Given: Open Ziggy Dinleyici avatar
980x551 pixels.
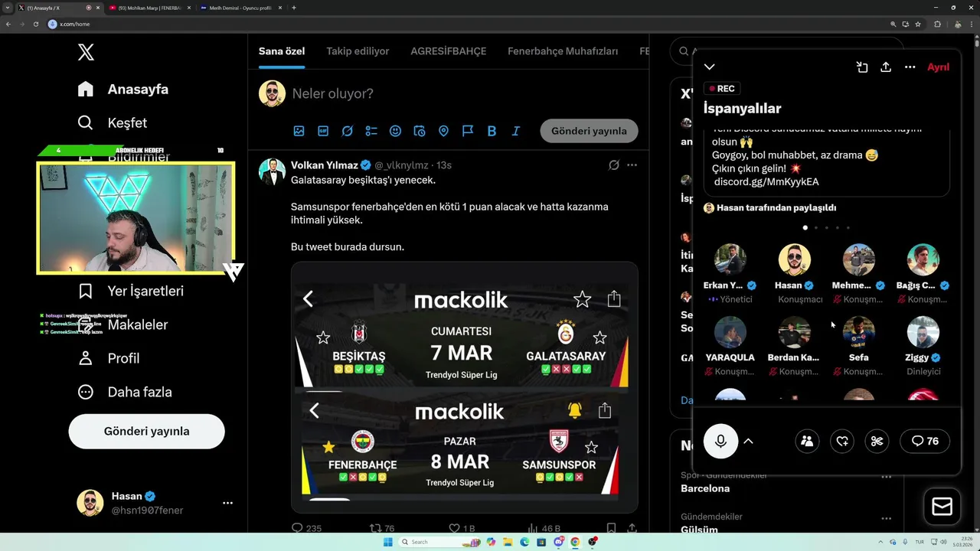Looking at the screenshot, I should pos(923,331).
